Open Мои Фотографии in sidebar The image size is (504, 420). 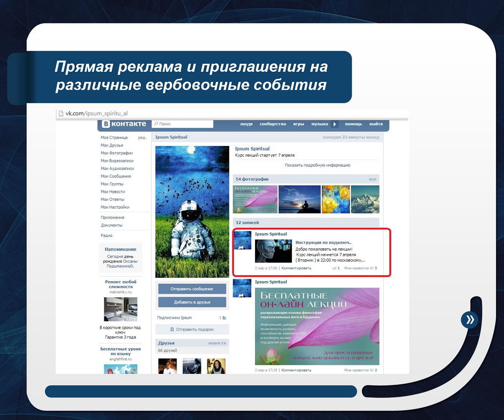tap(117, 153)
